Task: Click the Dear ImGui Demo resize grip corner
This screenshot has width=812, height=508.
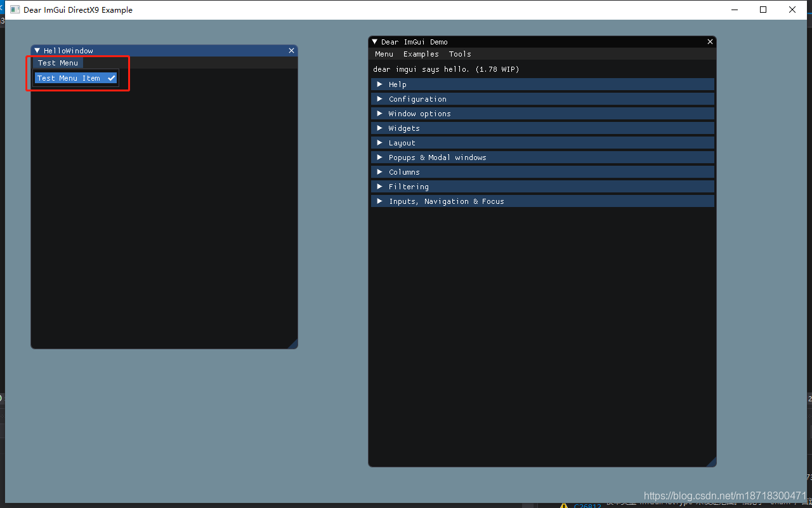Action: pos(712,462)
